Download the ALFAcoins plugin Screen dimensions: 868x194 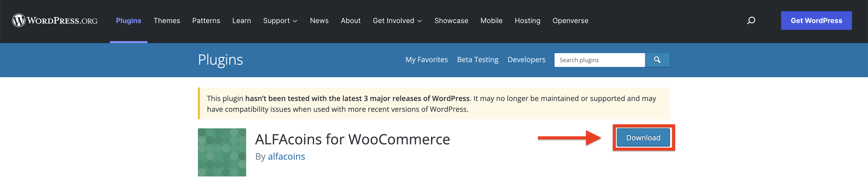coord(643,138)
